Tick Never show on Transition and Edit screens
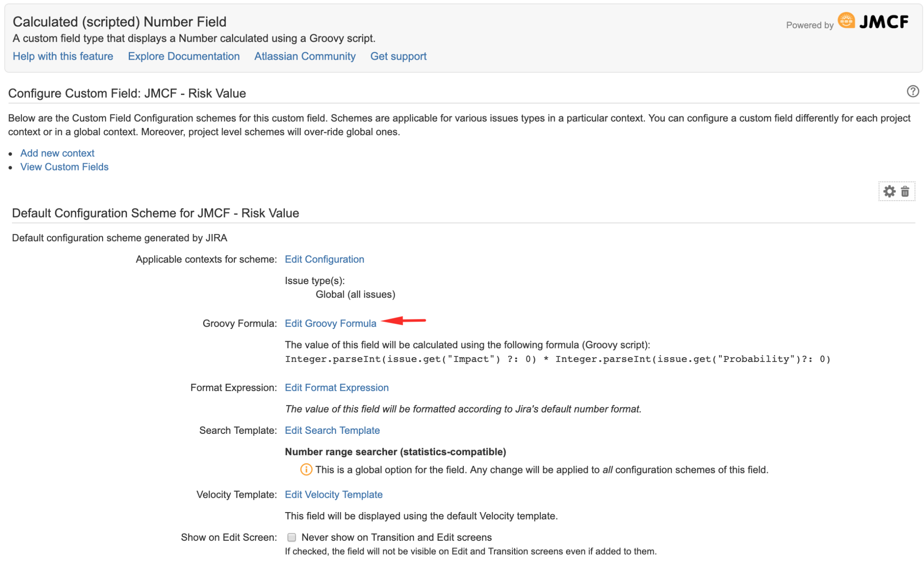The width and height of the screenshot is (924, 563). pos(291,537)
